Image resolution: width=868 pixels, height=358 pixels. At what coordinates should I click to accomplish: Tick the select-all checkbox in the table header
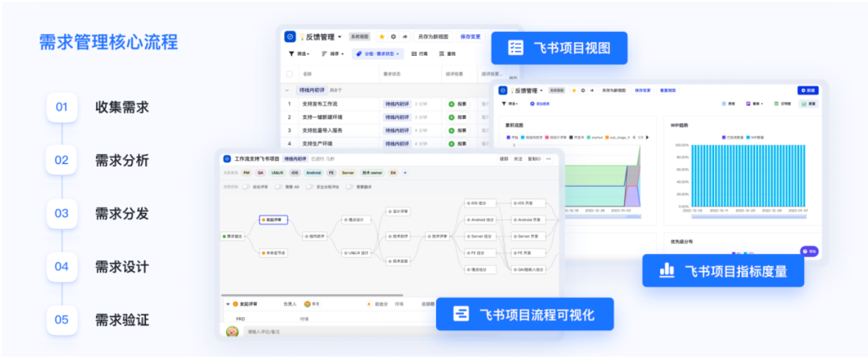coord(290,74)
